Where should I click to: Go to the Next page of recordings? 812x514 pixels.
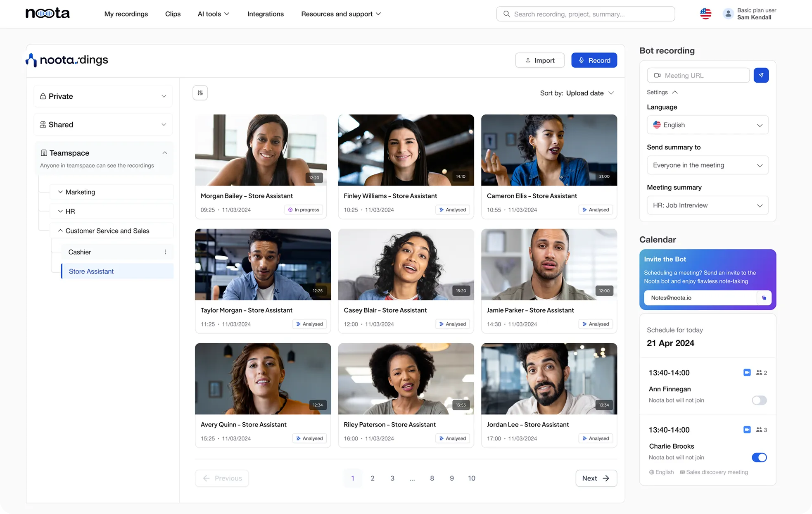(x=596, y=478)
